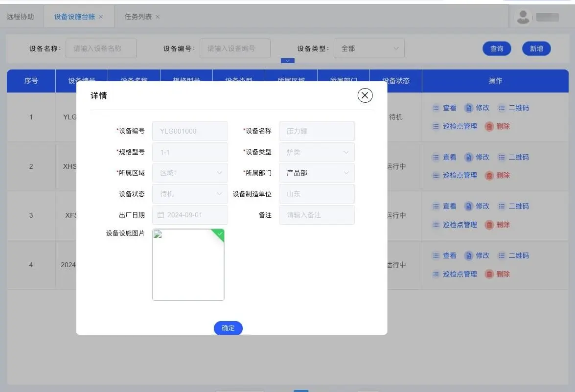
Task: Click the 查询 search button
Action: (x=497, y=48)
